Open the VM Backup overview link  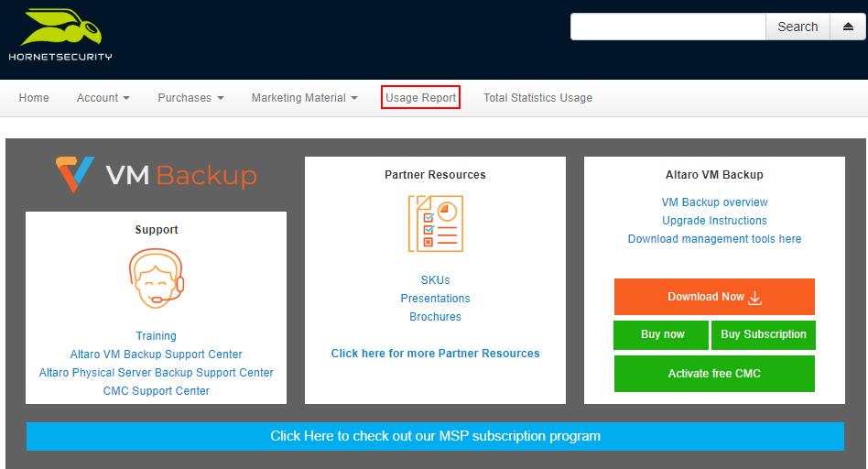(x=715, y=202)
